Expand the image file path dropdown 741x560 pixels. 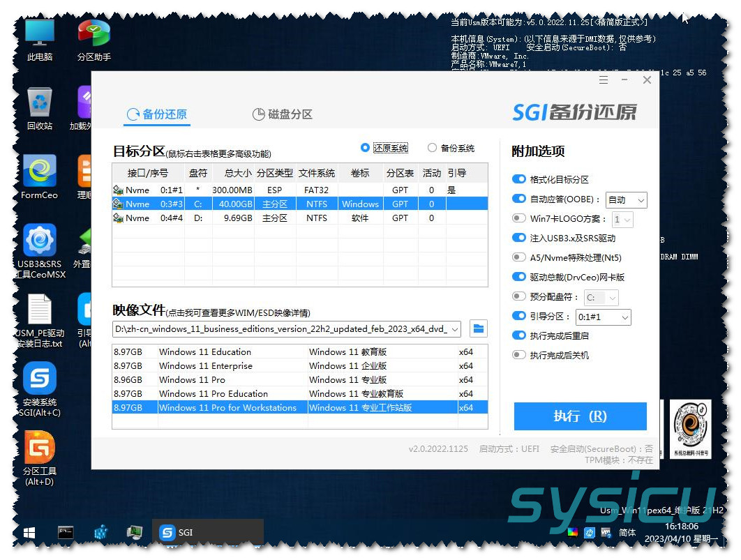pyautogui.click(x=455, y=328)
